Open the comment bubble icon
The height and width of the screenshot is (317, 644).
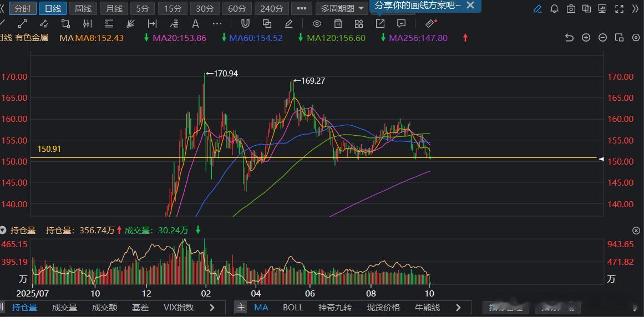(x=401, y=24)
